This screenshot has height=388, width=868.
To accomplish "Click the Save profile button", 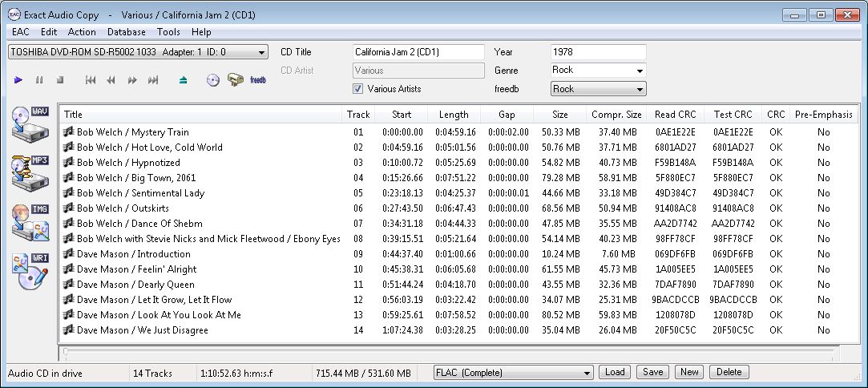I will [x=652, y=372].
